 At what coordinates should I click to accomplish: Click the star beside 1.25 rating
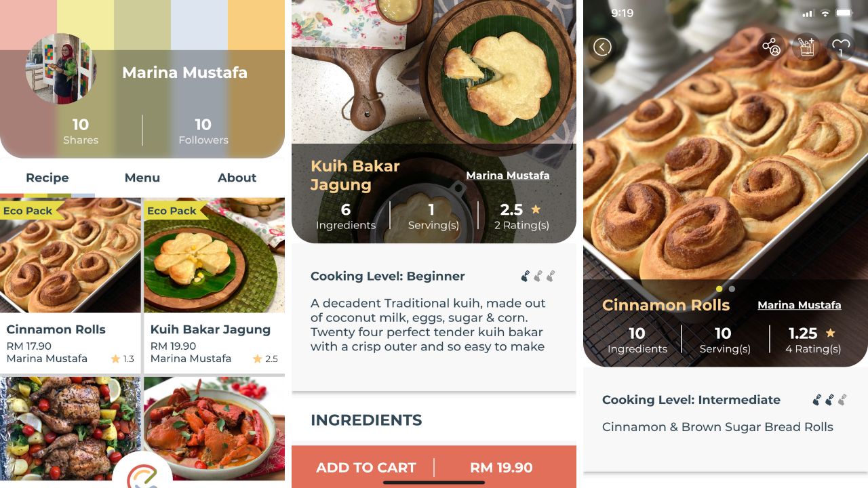click(x=831, y=333)
